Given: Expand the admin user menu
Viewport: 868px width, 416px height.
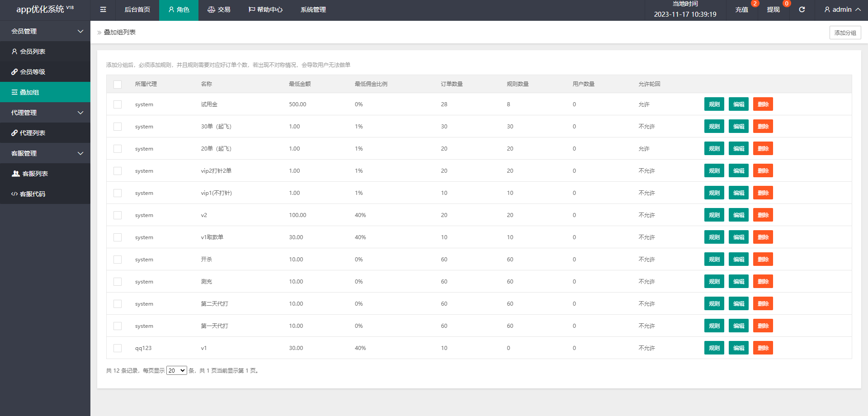Looking at the screenshot, I should (842, 9).
